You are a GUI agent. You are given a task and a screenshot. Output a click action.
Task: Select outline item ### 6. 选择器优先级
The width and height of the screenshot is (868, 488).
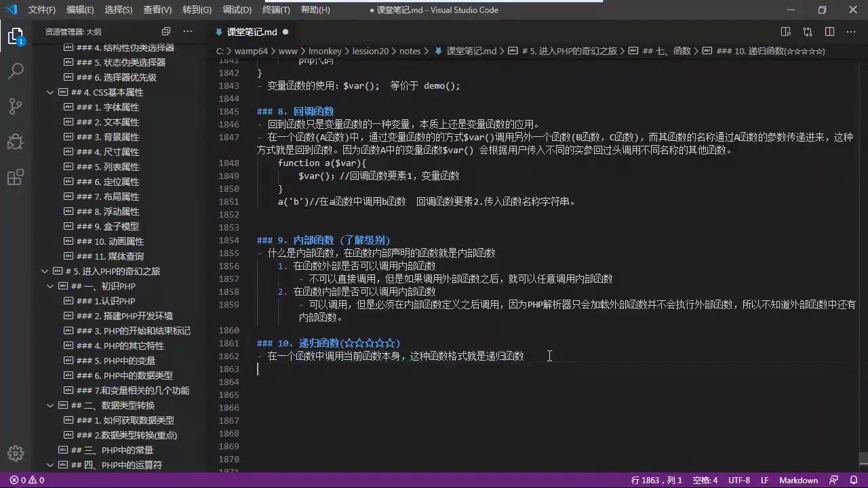[117, 77]
